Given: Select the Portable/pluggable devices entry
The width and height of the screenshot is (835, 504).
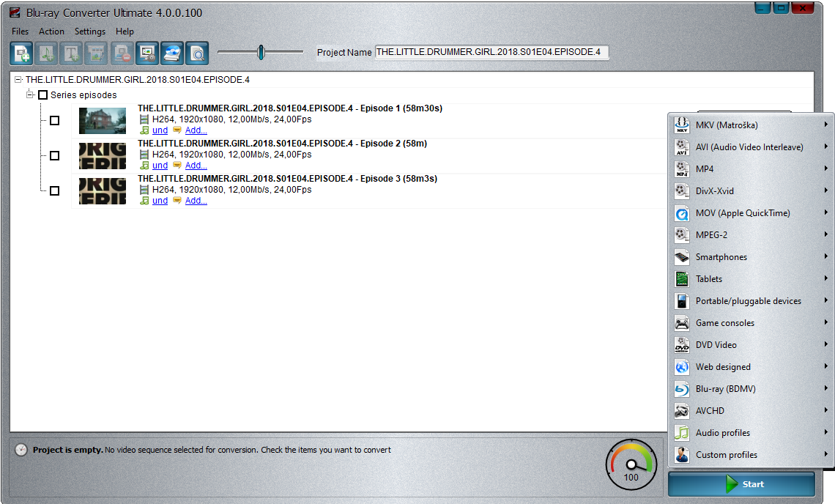Looking at the screenshot, I should tap(751, 301).
